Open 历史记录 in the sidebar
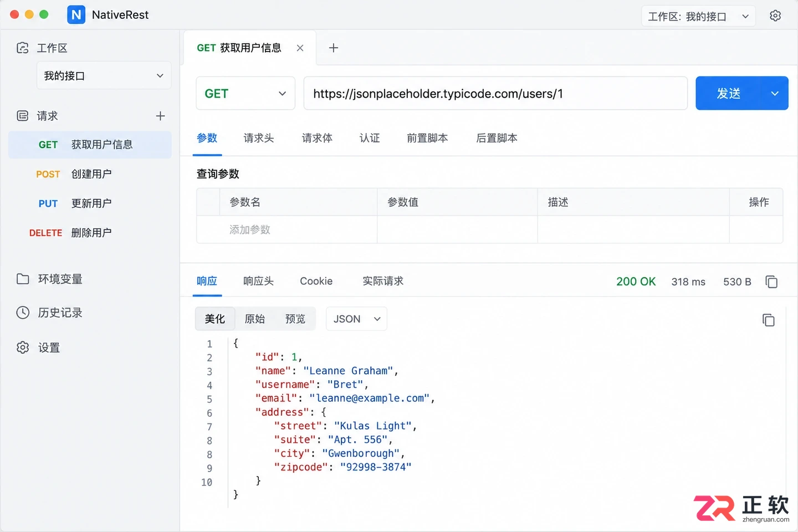This screenshot has width=798, height=532. point(60,313)
